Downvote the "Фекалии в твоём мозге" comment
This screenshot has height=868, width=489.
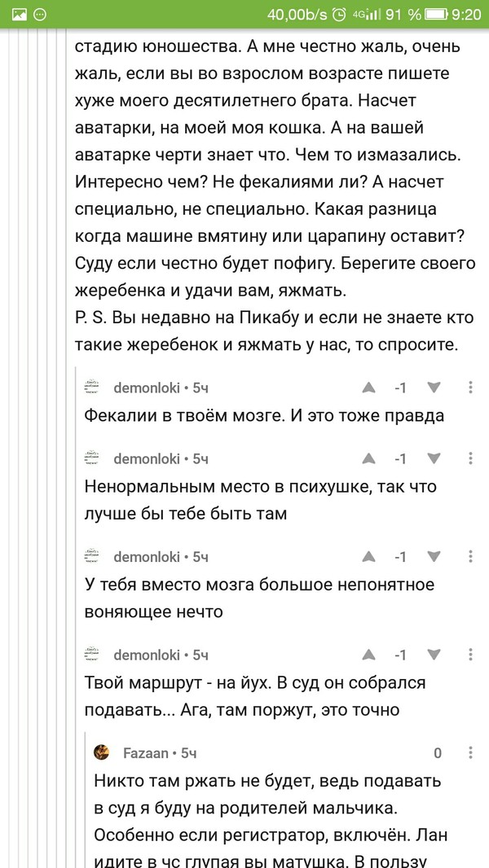tap(434, 388)
